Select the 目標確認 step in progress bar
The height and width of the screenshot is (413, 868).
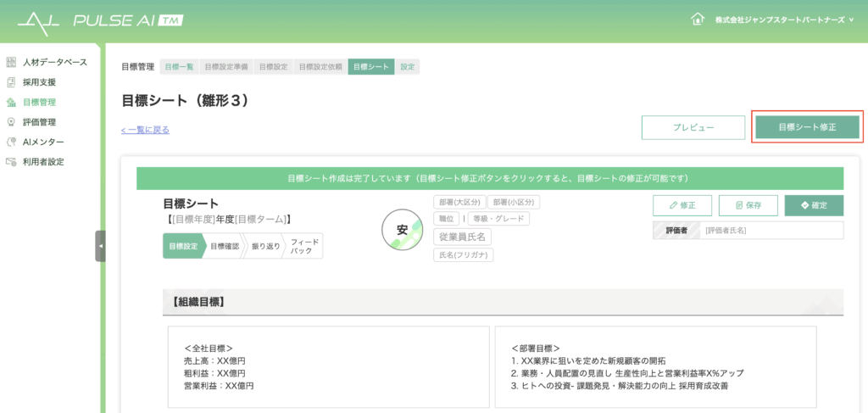[225, 246]
